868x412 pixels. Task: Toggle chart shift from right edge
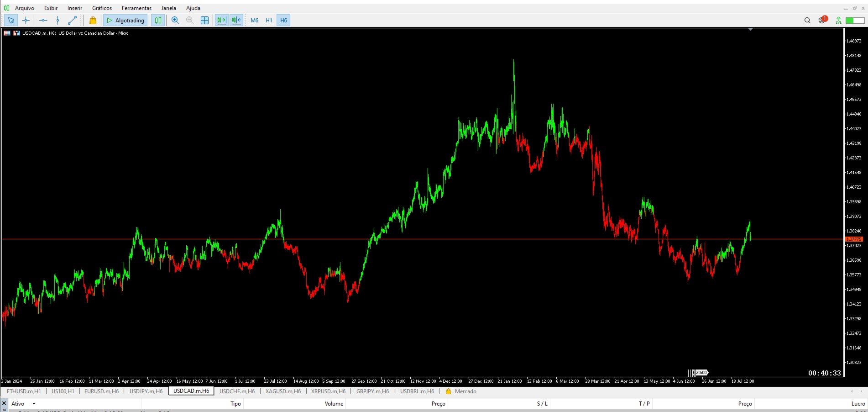[236, 20]
